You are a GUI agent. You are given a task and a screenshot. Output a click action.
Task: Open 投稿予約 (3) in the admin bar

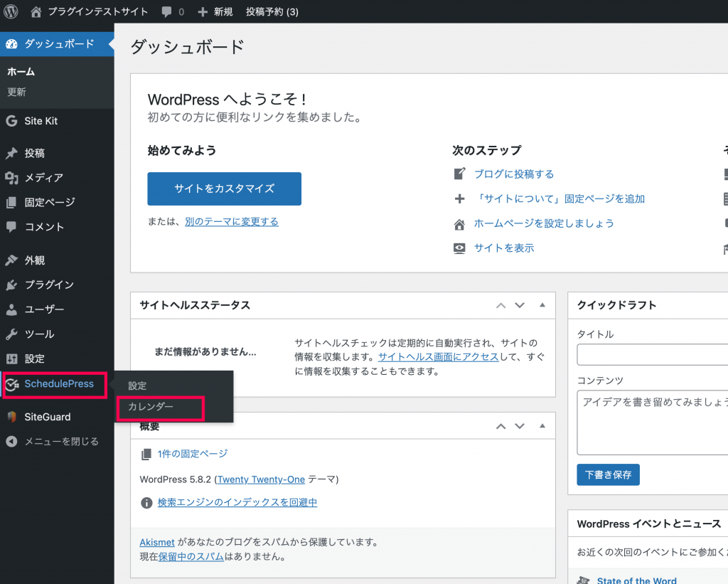tap(272, 11)
